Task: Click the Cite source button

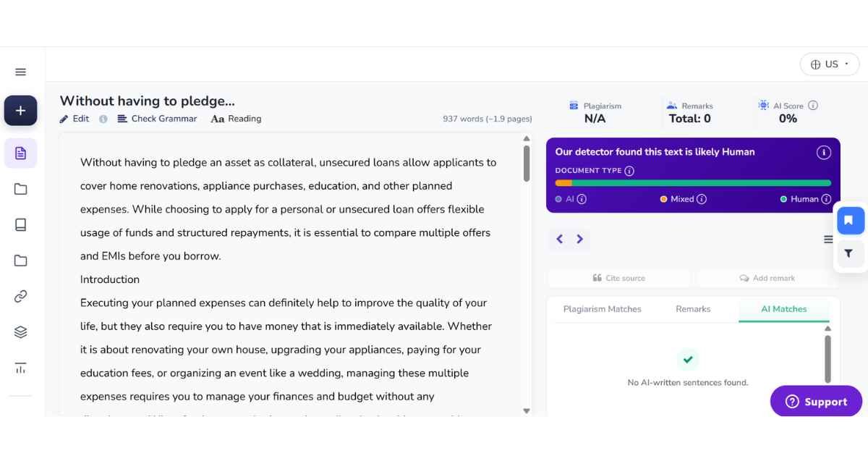Action: pos(618,278)
